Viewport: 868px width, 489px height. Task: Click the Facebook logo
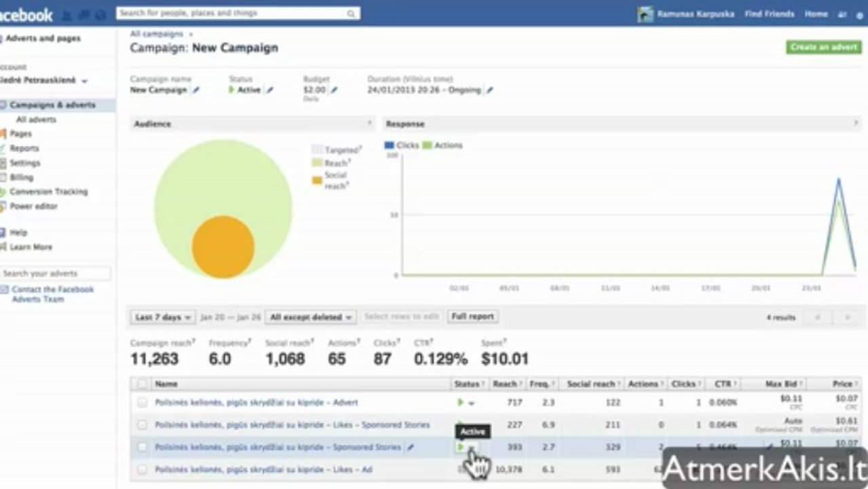26,14
